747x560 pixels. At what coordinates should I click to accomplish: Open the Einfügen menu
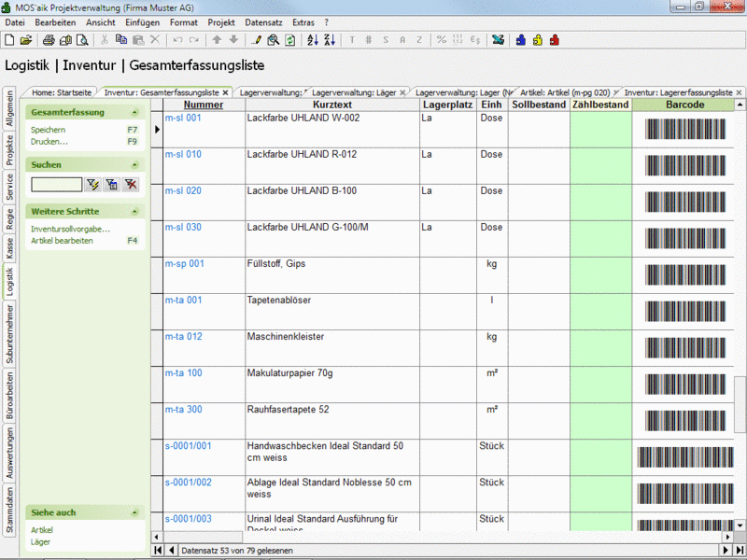[x=143, y=22]
